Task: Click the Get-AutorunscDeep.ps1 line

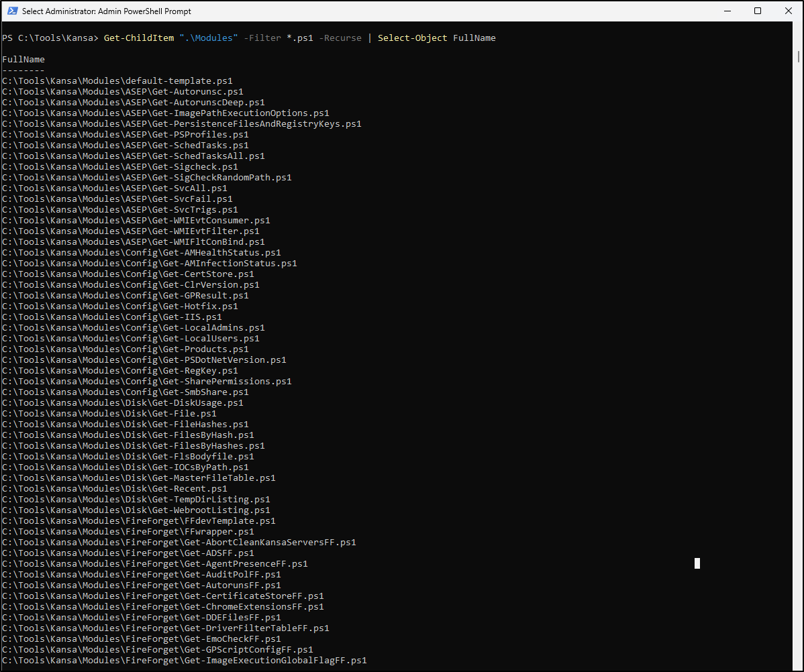Action: [x=134, y=103]
